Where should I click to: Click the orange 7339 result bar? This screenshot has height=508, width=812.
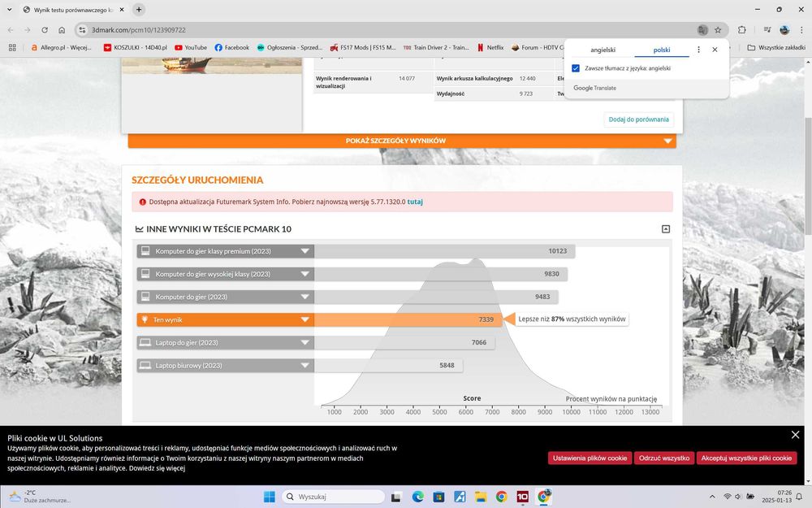tap(408, 319)
